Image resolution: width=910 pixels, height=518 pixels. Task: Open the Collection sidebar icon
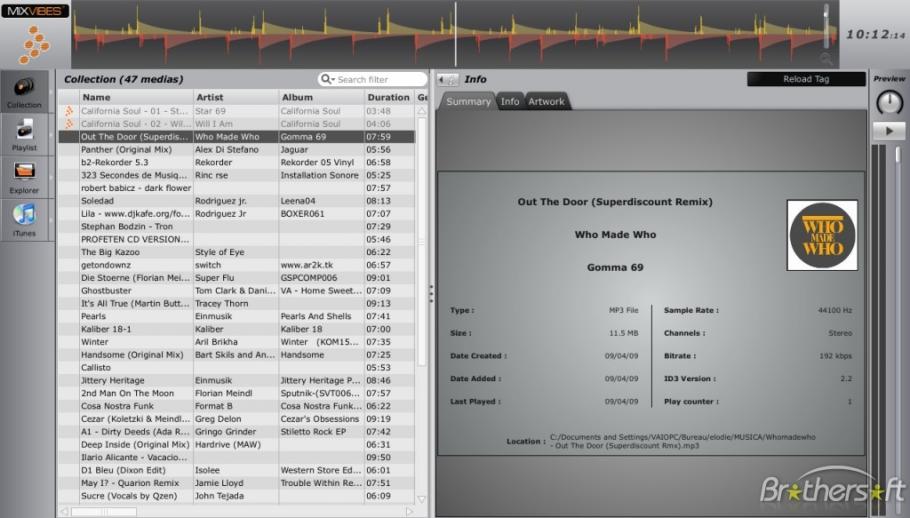click(x=24, y=91)
